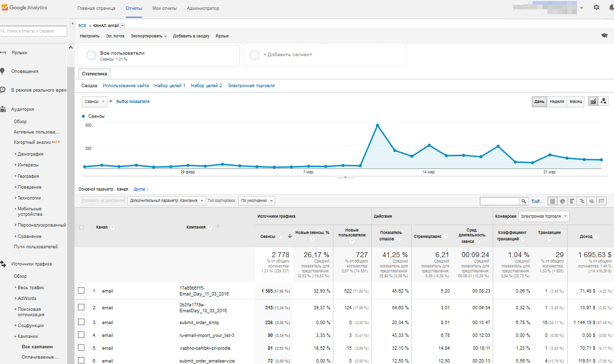Open the settings gear icon
614x364 pixels.
point(596,8)
